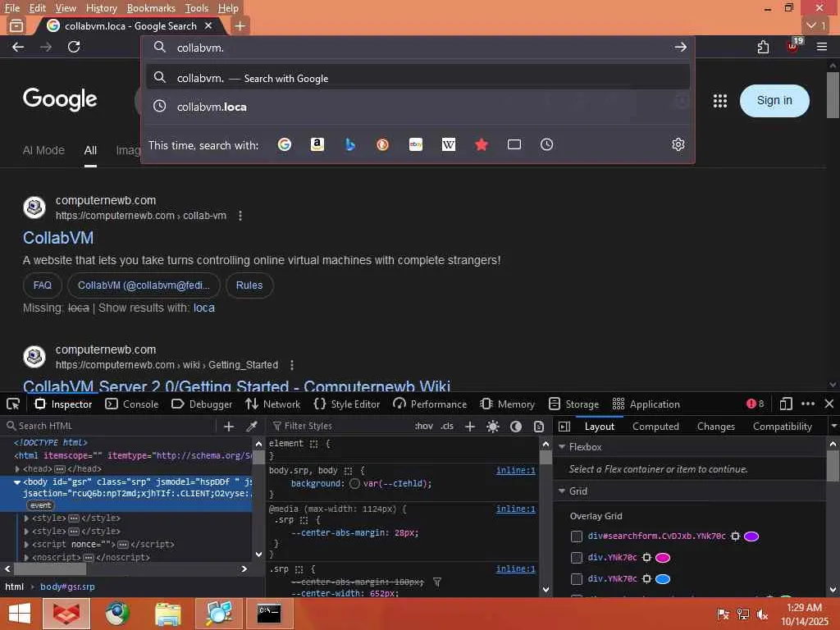Open a new tab with the plus button

point(240,25)
